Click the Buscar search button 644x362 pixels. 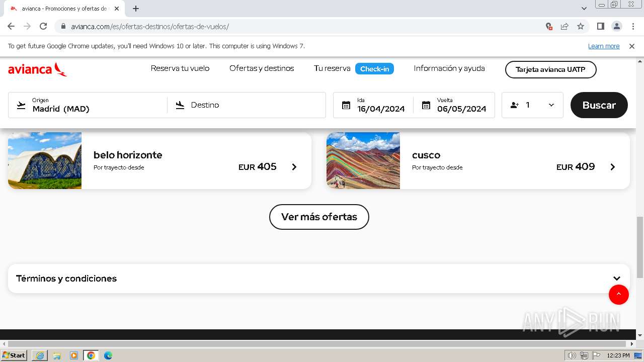pyautogui.click(x=599, y=105)
